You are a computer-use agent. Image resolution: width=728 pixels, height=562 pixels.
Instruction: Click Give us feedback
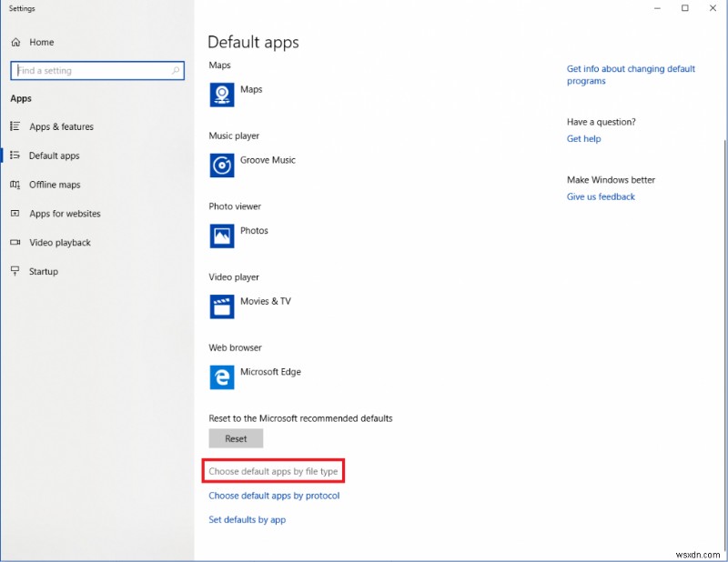[x=601, y=196]
